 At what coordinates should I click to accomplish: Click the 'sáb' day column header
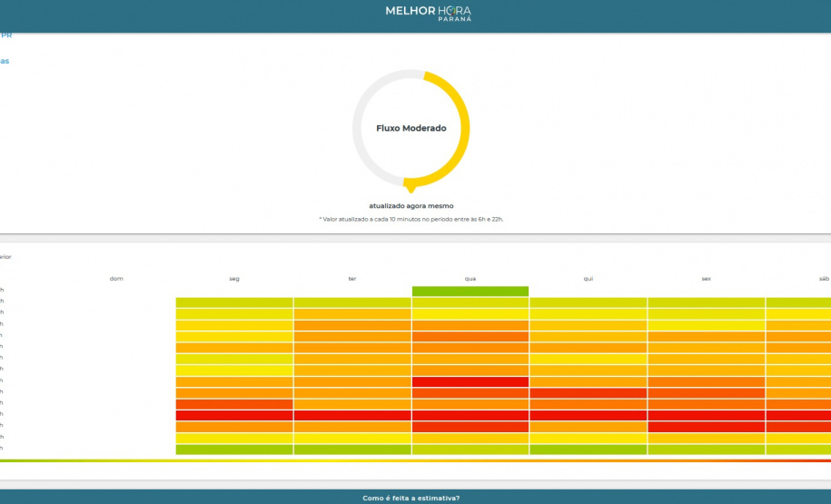click(823, 279)
